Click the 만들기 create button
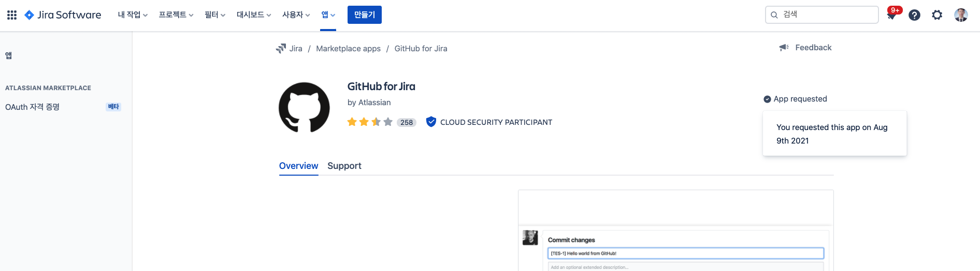Viewport: 980px width, 271px height. coord(365,15)
